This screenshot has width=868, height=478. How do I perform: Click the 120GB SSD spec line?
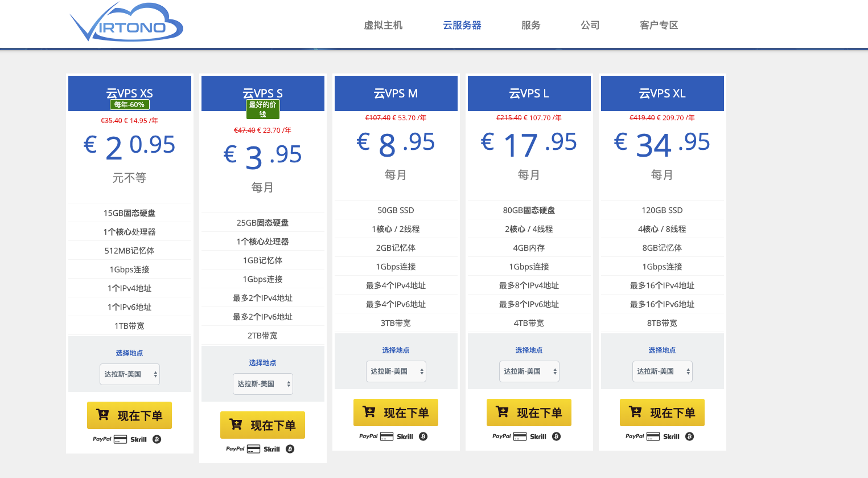pos(663,210)
